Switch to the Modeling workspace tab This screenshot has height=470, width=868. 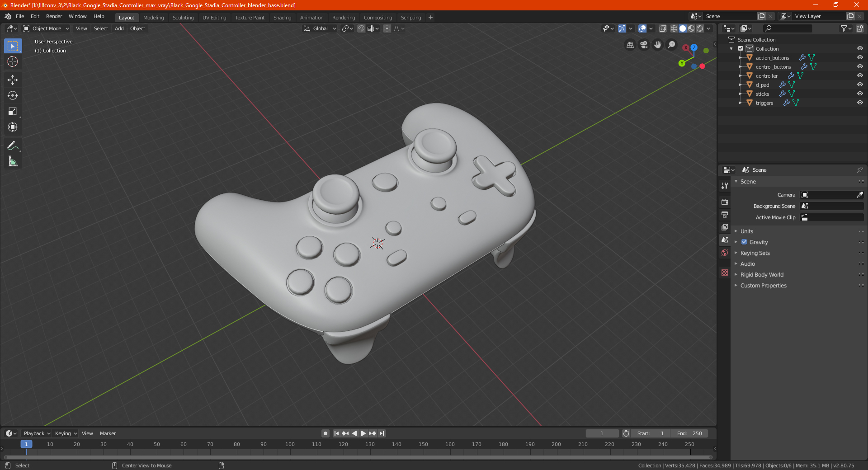[153, 18]
